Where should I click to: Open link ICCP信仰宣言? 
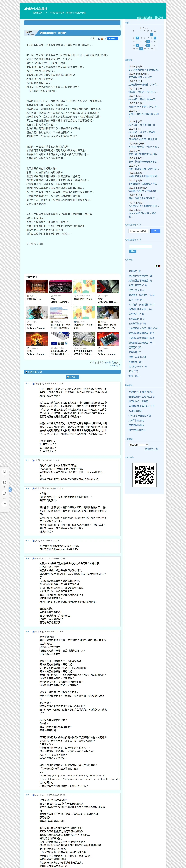135,411
